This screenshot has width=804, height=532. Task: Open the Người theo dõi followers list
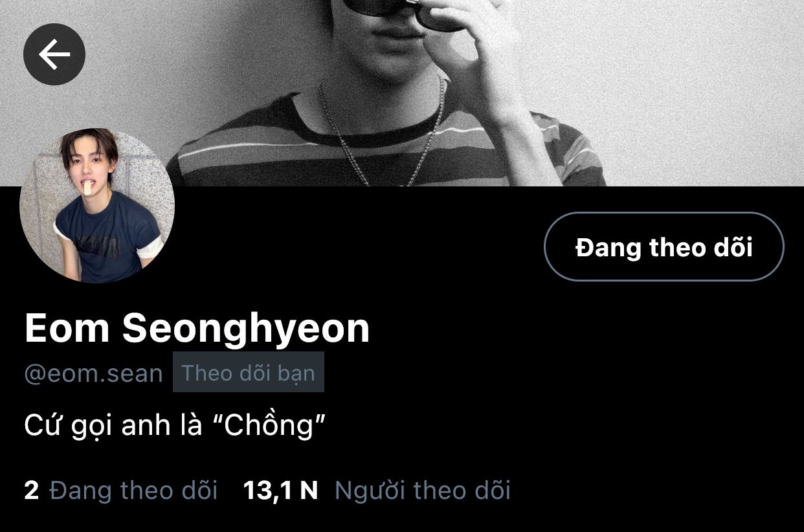click(423, 490)
